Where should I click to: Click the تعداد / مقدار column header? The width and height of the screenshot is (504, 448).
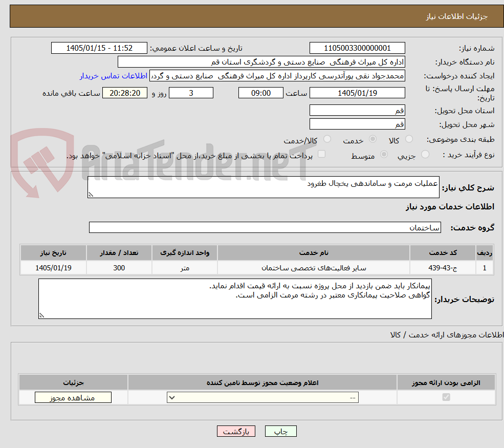(x=119, y=253)
